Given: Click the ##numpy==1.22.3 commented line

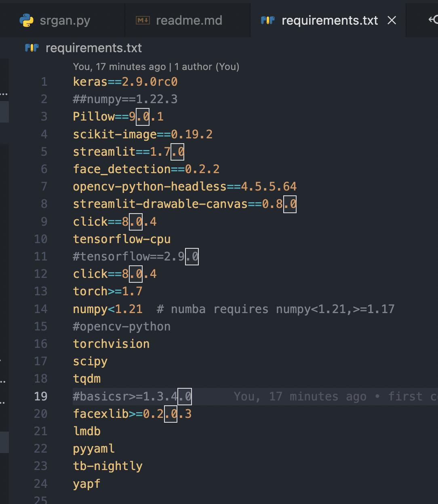Looking at the screenshot, I should (x=125, y=99).
